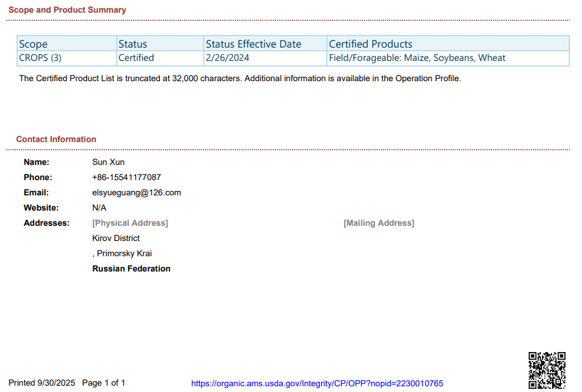Click the Printed 9/30/2025 footer text
582x392 pixels.
pos(42,383)
